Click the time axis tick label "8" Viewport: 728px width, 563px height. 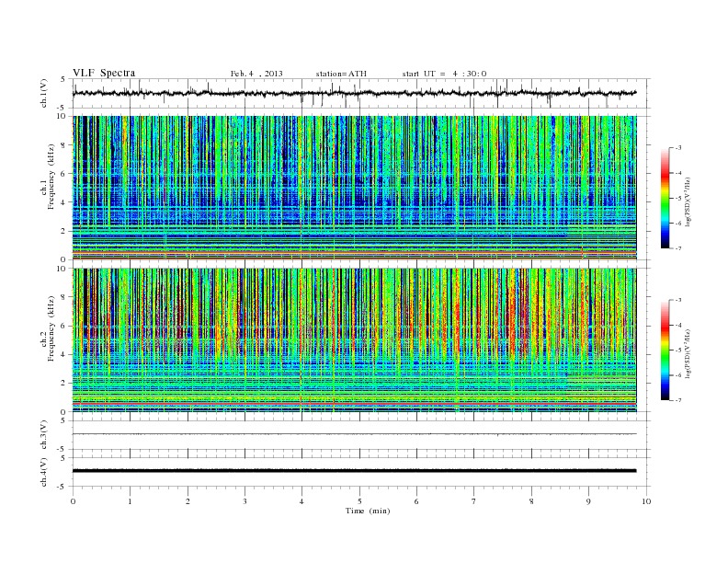point(531,501)
